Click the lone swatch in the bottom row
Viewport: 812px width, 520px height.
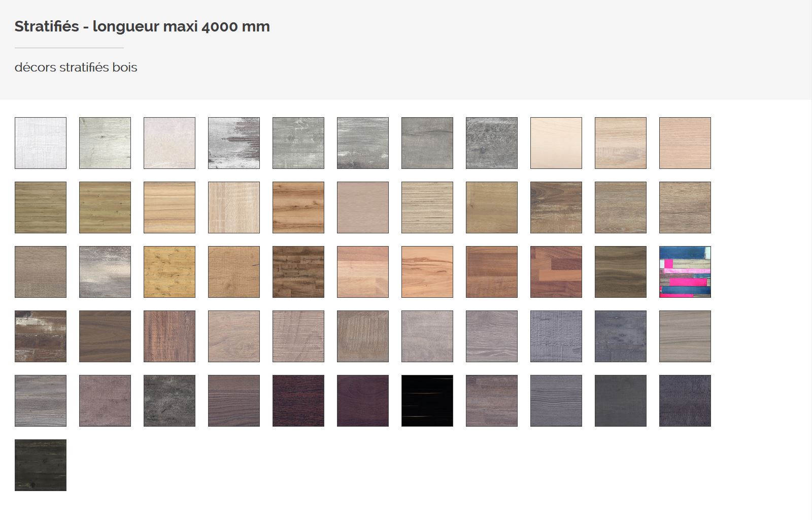pos(41,465)
